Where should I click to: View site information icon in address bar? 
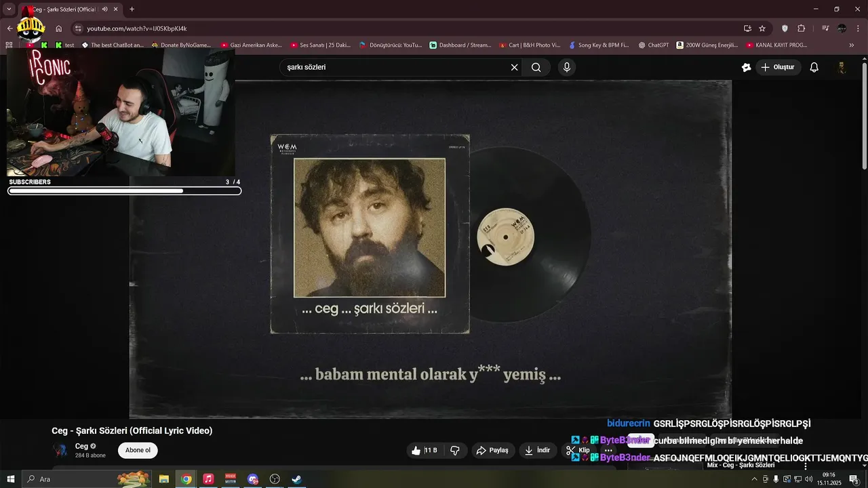pos(78,28)
